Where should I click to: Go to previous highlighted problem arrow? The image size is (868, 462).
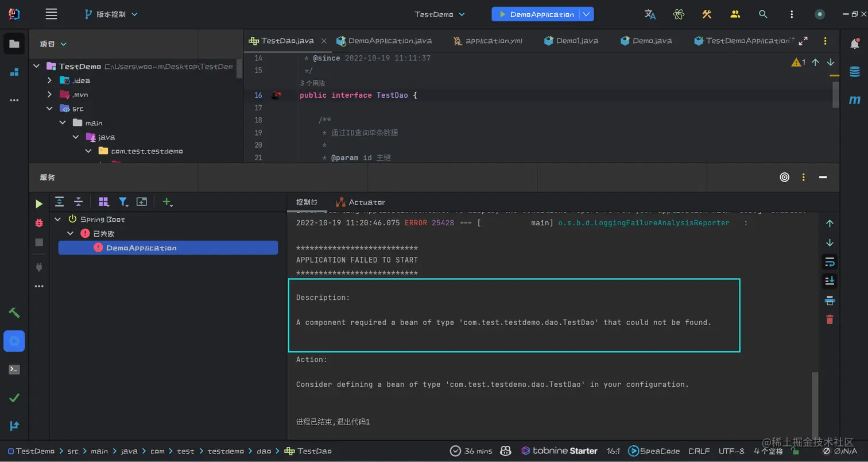[x=815, y=62]
